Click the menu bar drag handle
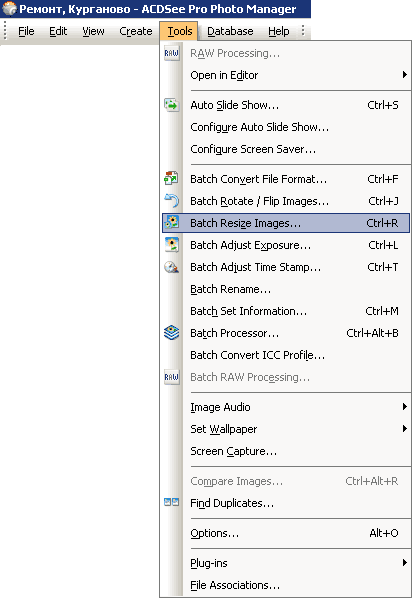Screen dimensions: 412x598 (5, 31)
